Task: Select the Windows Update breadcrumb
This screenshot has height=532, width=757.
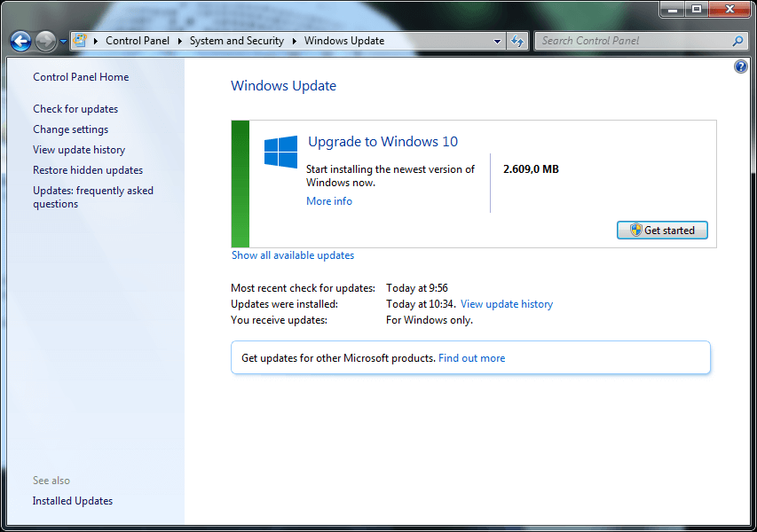Action: click(x=343, y=41)
